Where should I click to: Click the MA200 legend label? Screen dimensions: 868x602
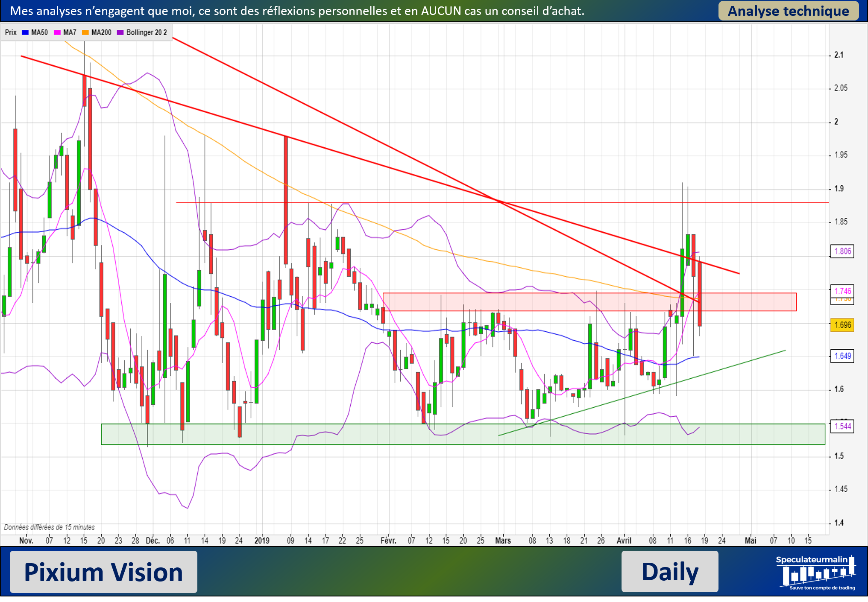[101, 32]
